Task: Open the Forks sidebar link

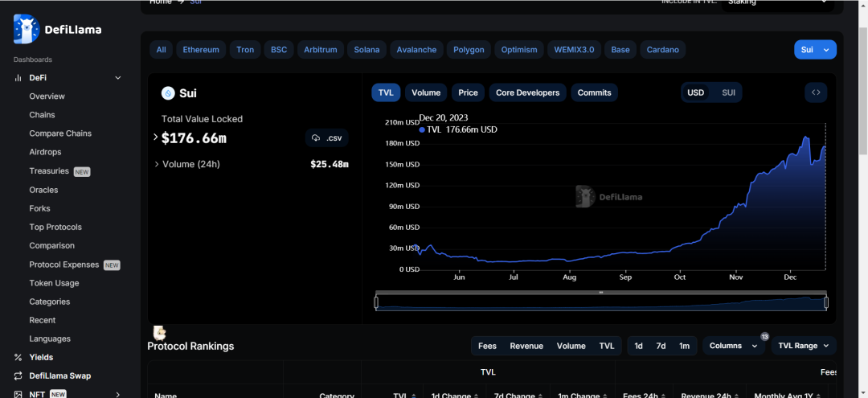Action: pos(40,209)
